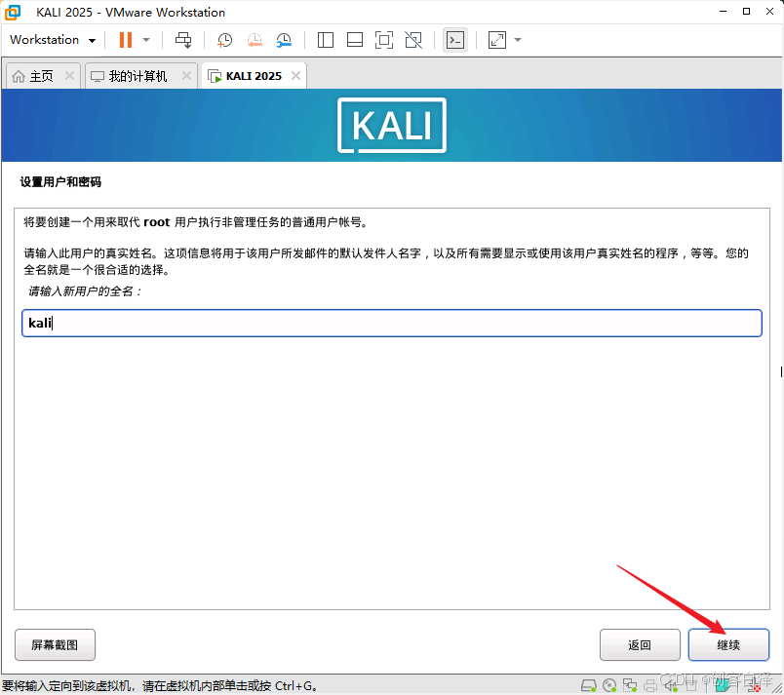Image resolution: width=784 pixels, height=695 pixels.
Task: Click the hard disk status icon
Action: 589,685
